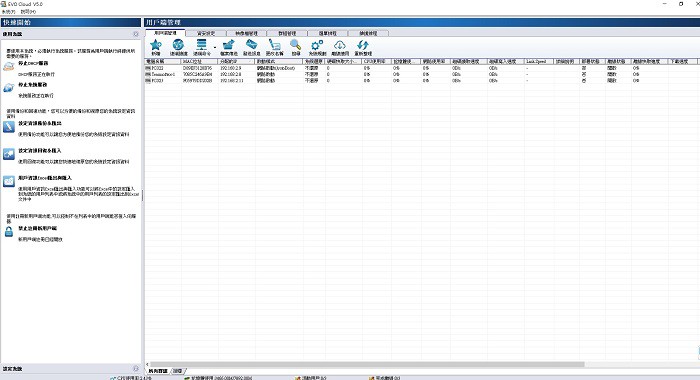Select the All computers tab at the bottom
The image size is (700, 380).
click(x=158, y=371)
